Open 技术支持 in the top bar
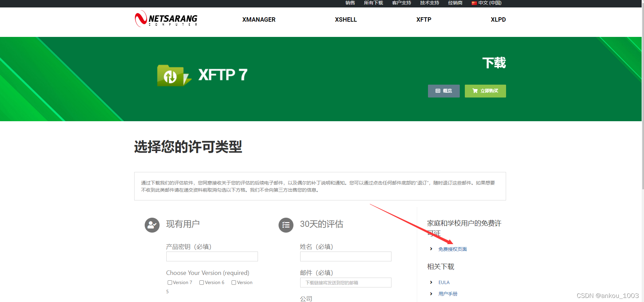The width and height of the screenshot is (644, 302). 430,3
